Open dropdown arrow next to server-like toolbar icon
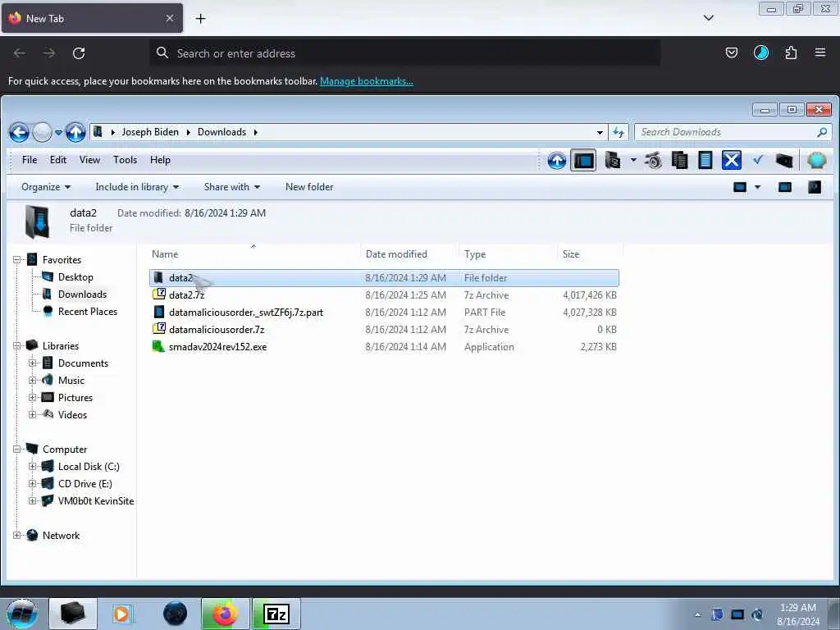The height and width of the screenshot is (630, 840). [x=632, y=160]
